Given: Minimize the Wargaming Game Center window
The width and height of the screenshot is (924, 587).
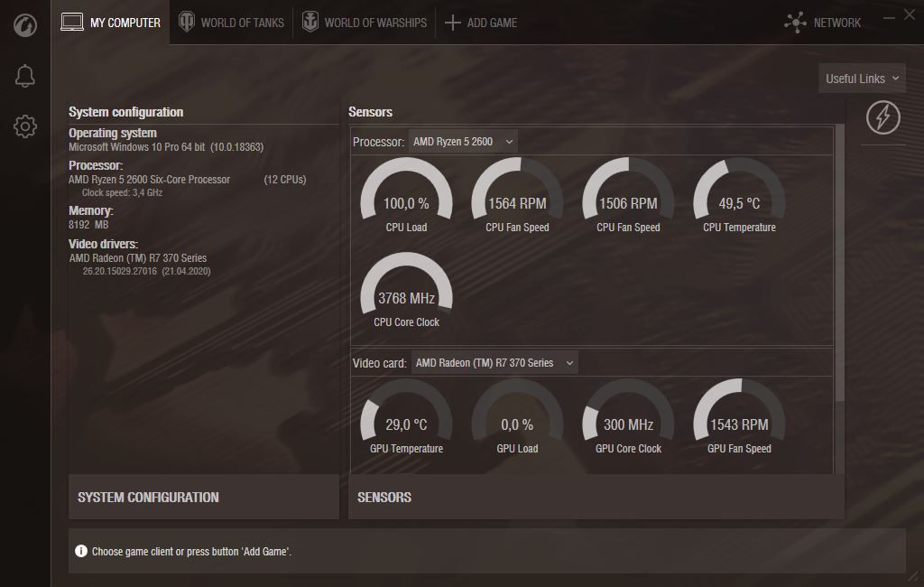Looking at the screenshot, I should coord(889,18).
